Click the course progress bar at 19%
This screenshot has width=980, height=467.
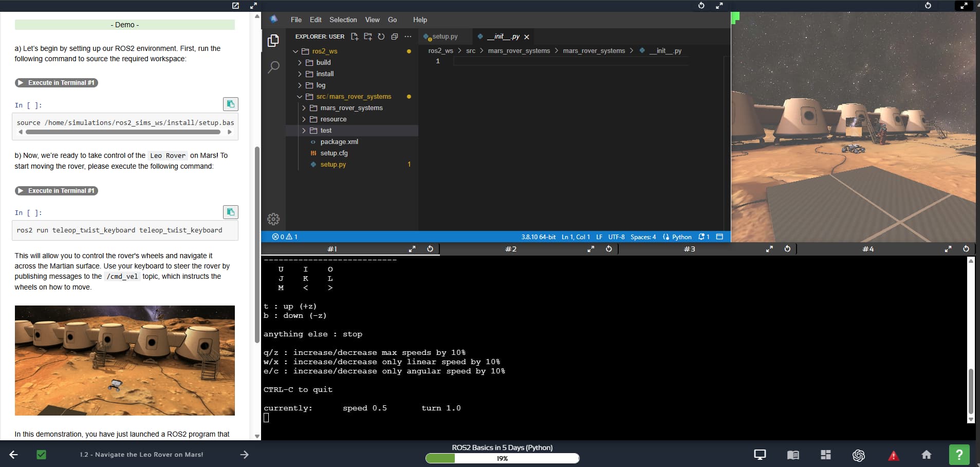[502, 458]
